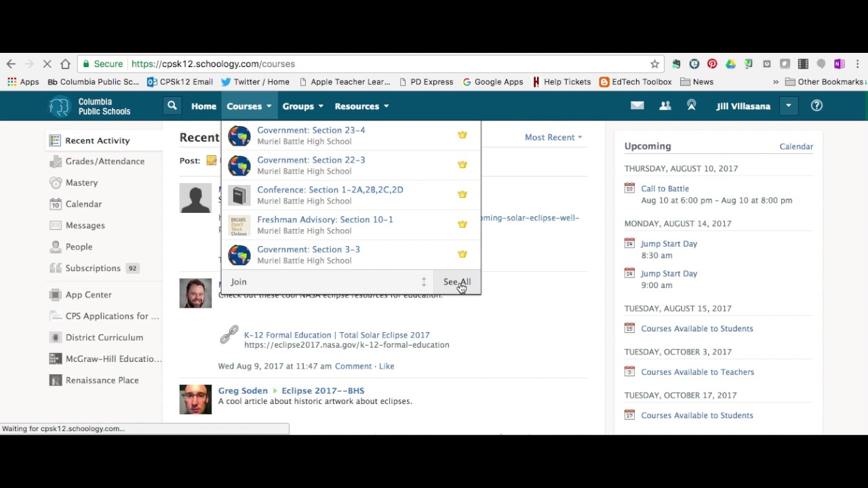Image resolution: width=868 pixels, height=488 pixels.
Task: Open the account dropdown arrow next to Jill Villasana
Action: [x=789, y=106]
